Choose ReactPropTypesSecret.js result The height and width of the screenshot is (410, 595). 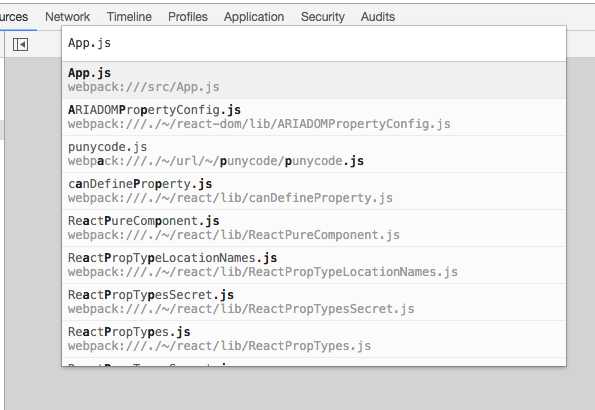point(314,302)
